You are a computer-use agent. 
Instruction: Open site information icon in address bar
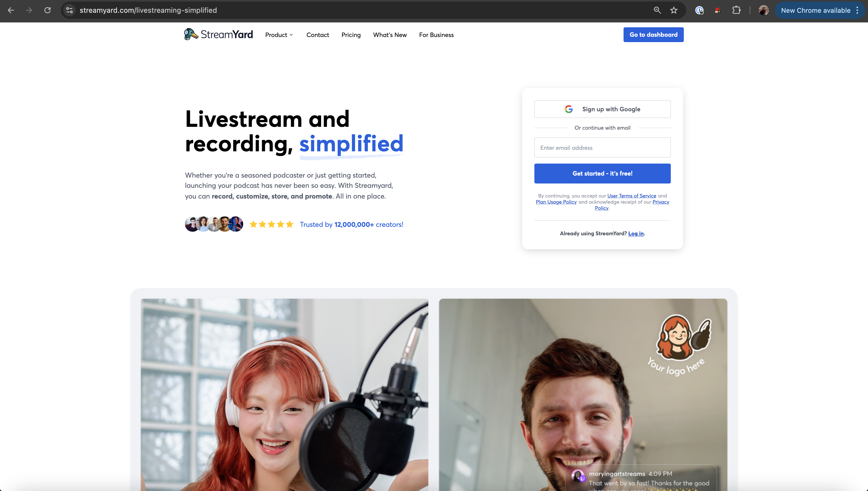click(69, 10)
